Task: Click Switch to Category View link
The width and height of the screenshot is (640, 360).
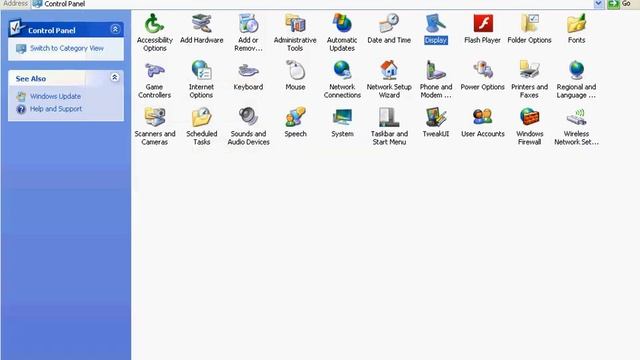Action: [67, 48]
